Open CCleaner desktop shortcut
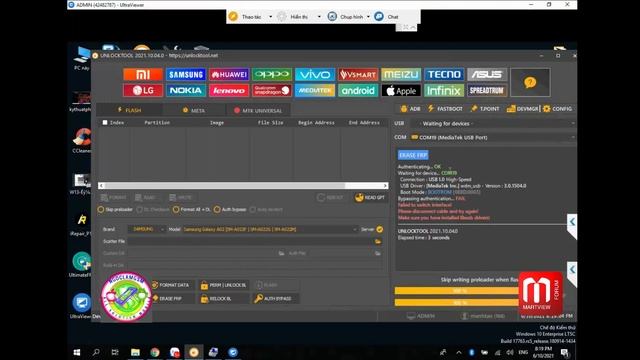Image resolution: width=640 pixels, height=360 pixels. coord(82,141)
